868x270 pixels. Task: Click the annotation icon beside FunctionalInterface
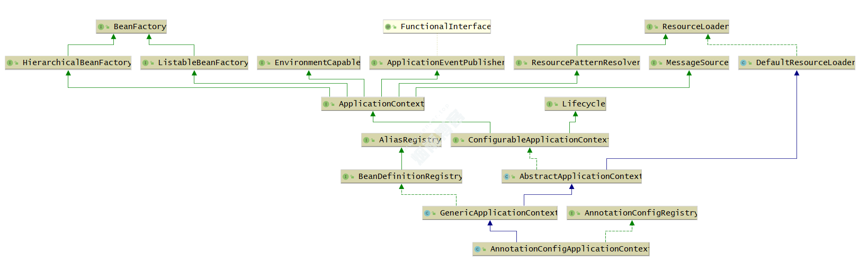tap(388, 26)
